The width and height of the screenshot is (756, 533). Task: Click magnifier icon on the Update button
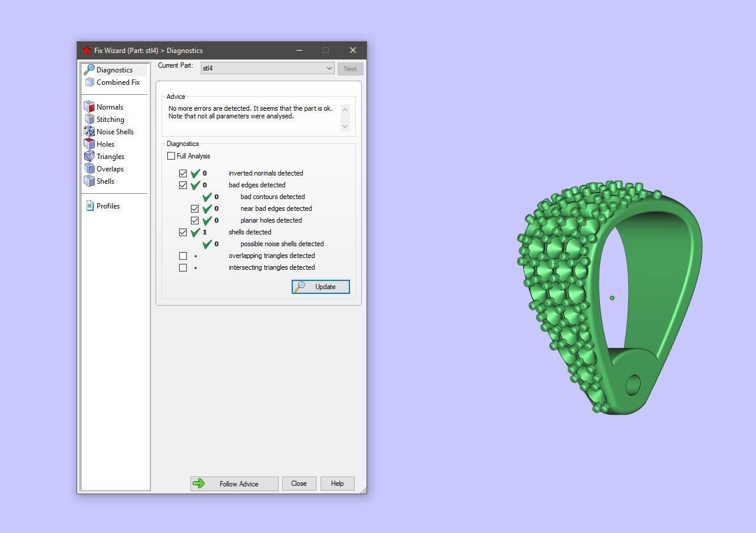pyautogui.click(x=299, y=286)
